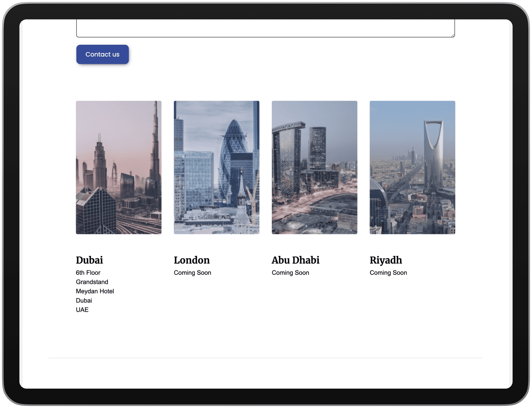Click inside the message text area
The height and width of the screenshot is (408, 532).
tap(265, 28)
